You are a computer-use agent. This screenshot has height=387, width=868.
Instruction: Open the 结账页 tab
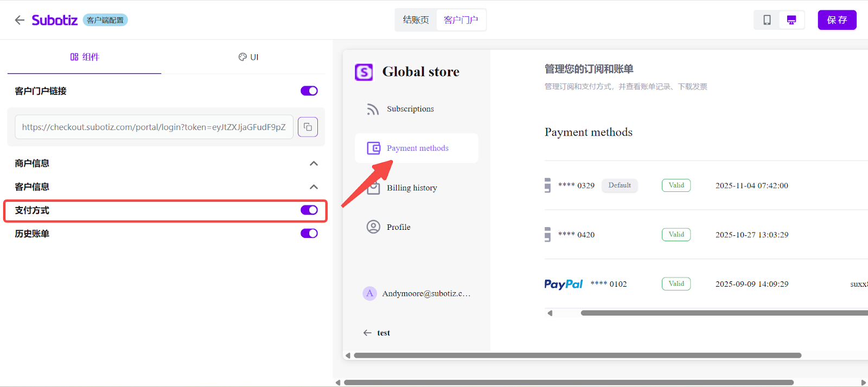point(416,20)
